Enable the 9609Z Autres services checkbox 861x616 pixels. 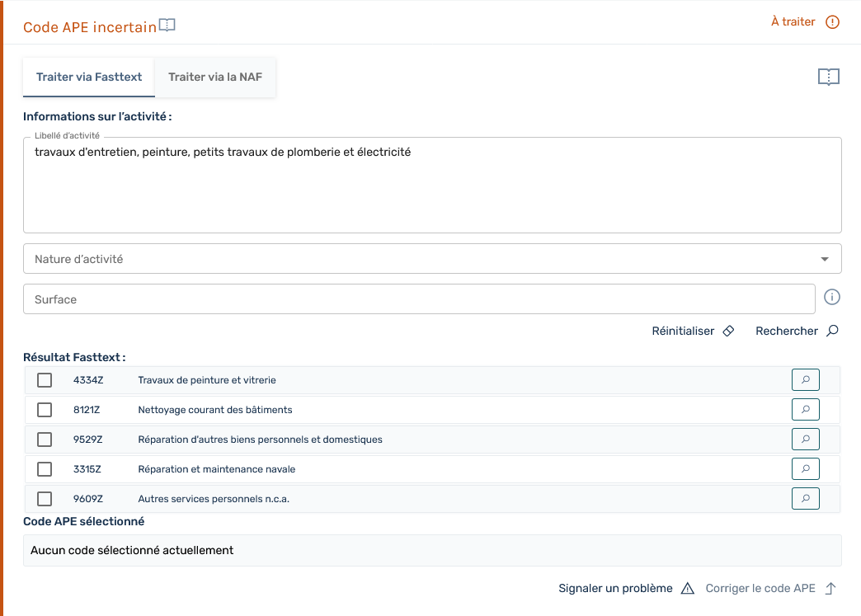tap(45, 499)
